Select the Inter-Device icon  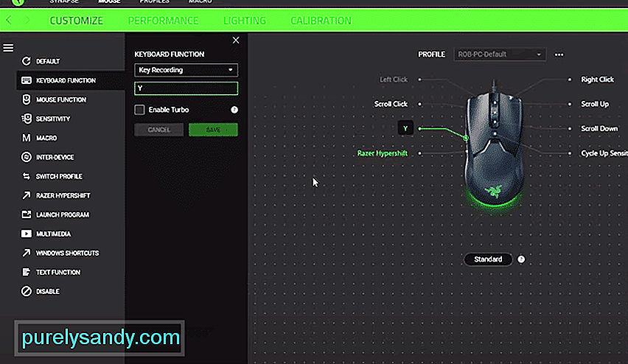(x=27, y=158)
